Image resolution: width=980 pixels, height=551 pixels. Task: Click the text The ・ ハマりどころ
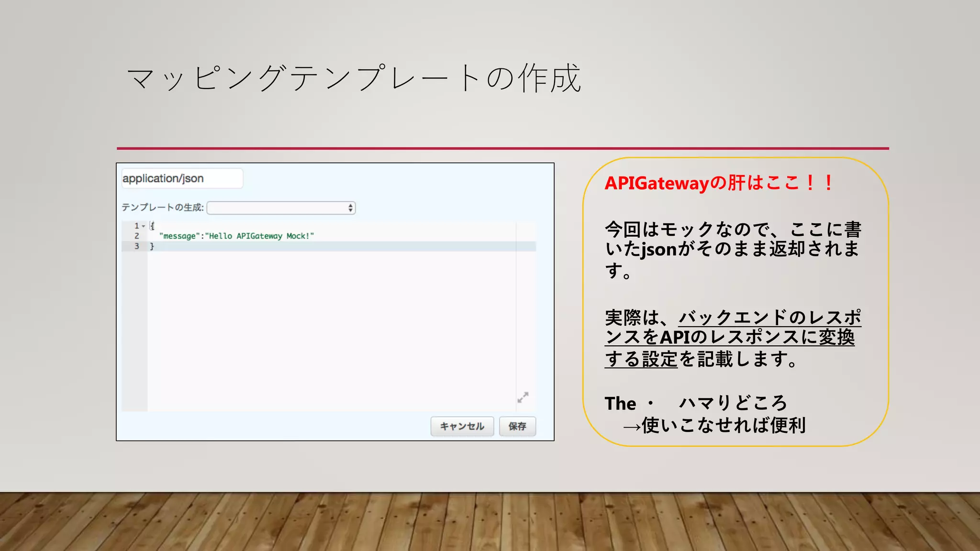click(x=696, y=403)
